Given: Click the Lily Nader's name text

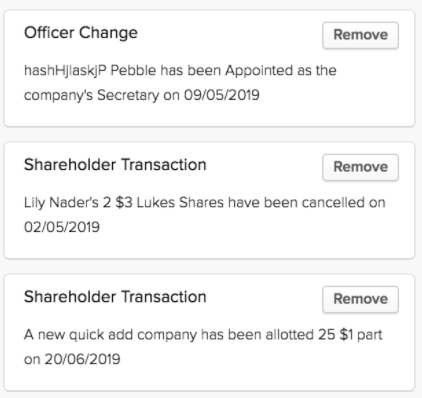Looking at the screenshot, I should (x=61, y=203).
